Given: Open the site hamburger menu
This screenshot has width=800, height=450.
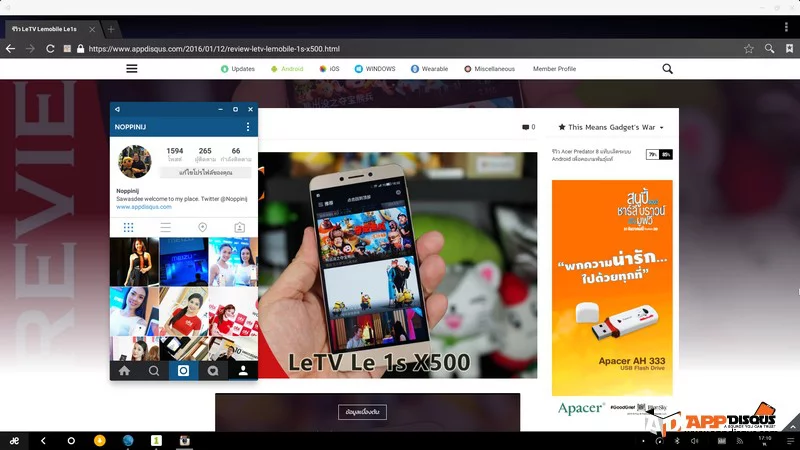Looking at the screenshot, I should [x=132, y=68].
